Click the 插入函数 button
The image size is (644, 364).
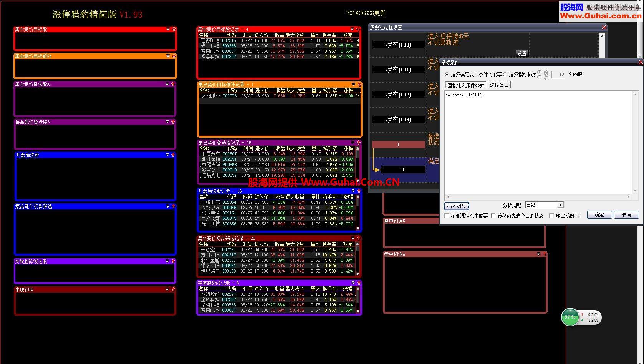pos(457,206)
